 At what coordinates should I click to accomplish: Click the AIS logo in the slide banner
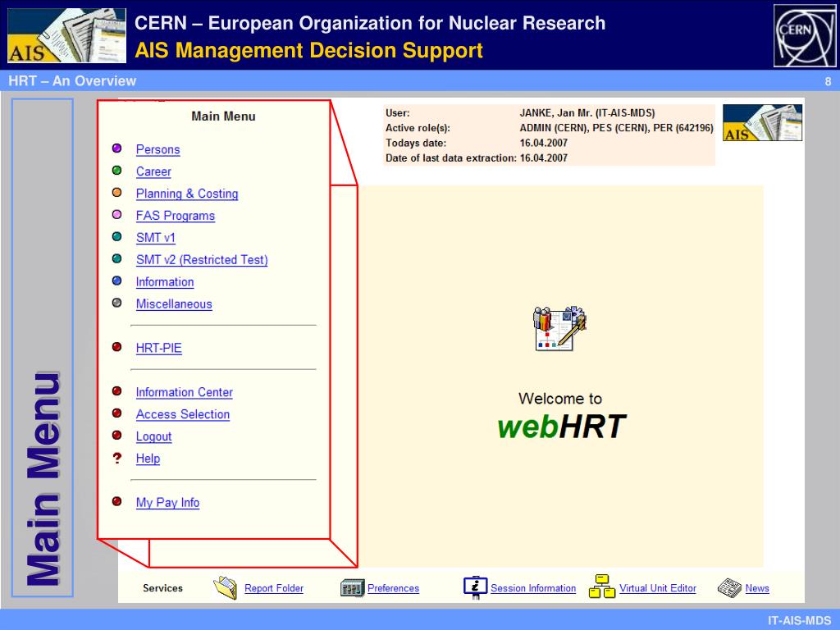[x=67, y=35]
